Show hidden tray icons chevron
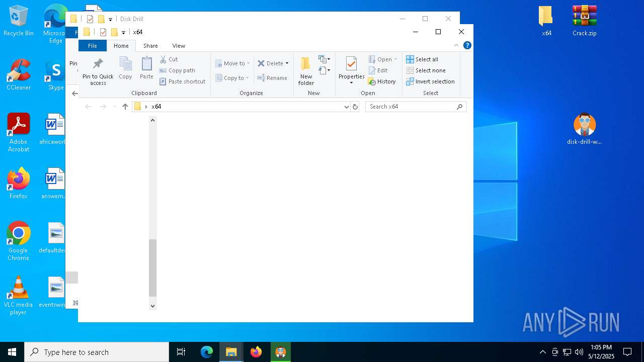This screenshot has width=644, height=362. click(x=542, y=352)
